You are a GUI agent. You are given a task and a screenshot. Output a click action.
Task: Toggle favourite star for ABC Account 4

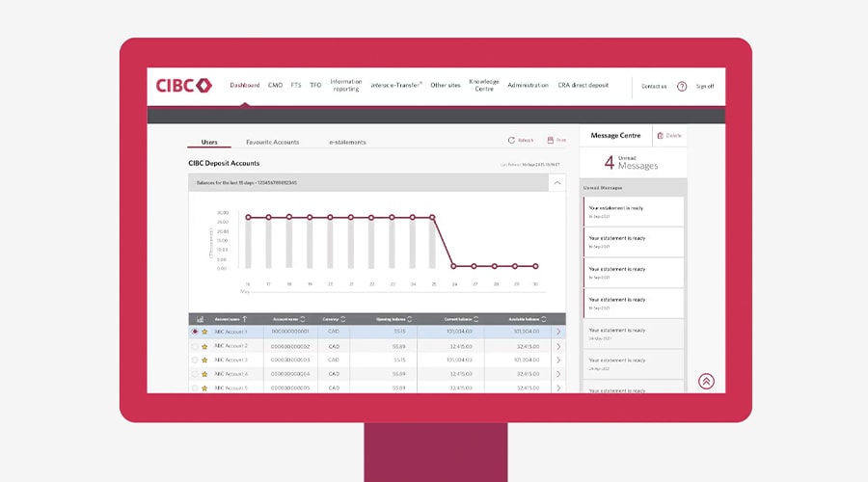pos(204,374)
